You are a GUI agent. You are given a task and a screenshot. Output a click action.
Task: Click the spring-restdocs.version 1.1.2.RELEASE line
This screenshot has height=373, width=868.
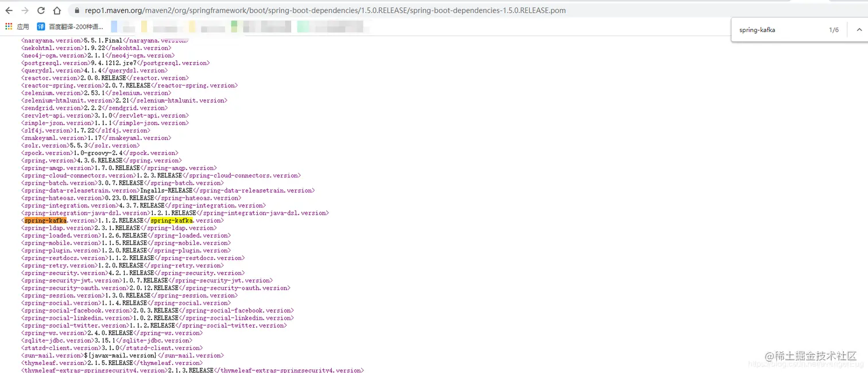133,258
